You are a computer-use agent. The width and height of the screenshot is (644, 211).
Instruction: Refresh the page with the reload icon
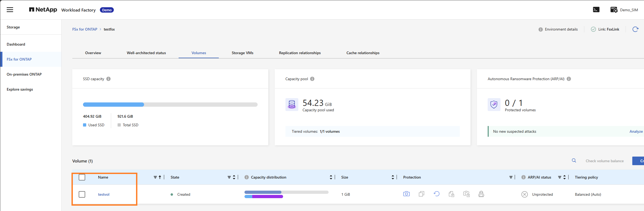tap(635, 29)
